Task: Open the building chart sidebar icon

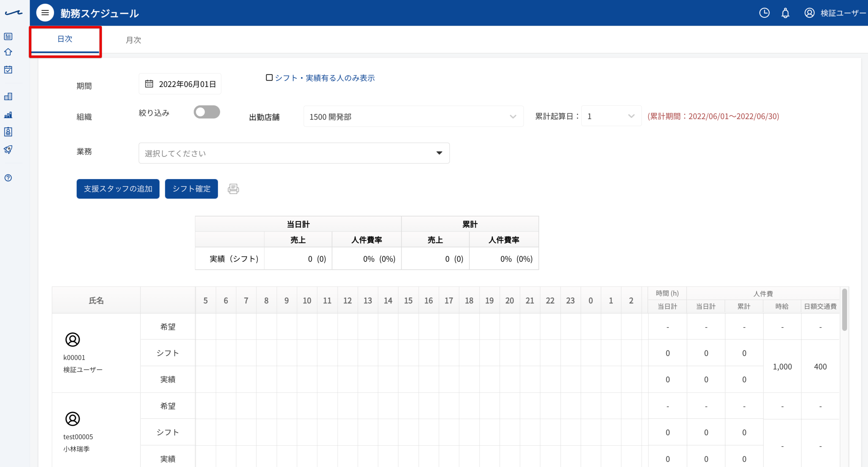Action: (x=8, y=97)
